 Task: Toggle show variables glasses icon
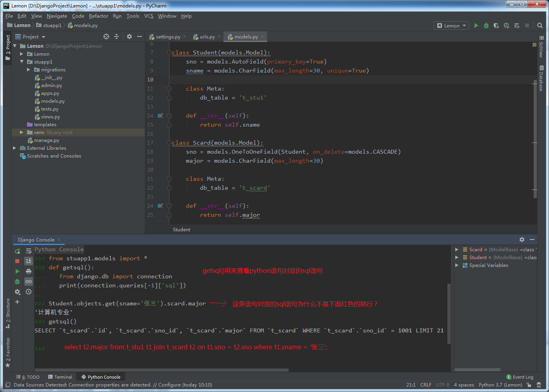(29, 281)
